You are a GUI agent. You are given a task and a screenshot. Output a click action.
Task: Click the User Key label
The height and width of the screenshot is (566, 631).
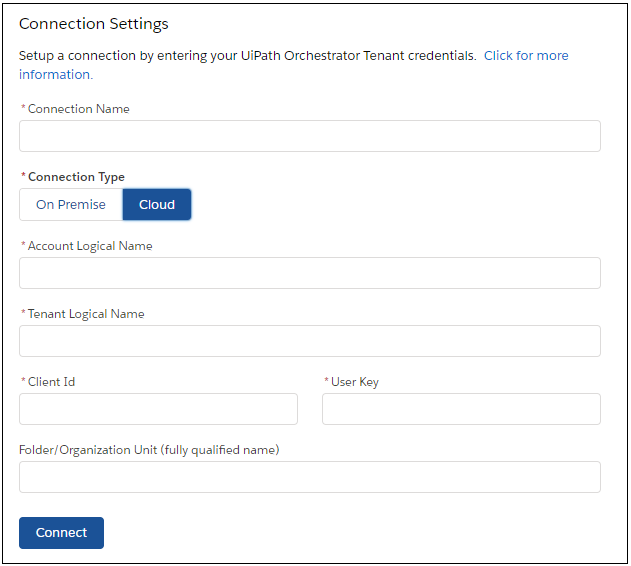pyautogui.click(x=355, y=382)
